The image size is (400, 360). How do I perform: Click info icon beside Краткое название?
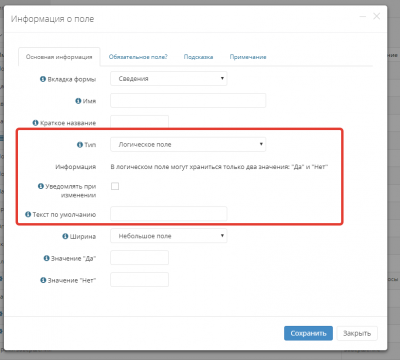[x=35, y=123]
